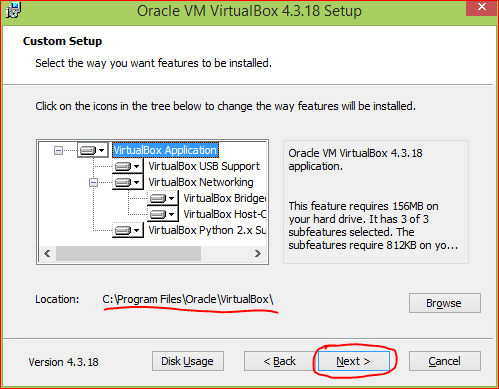Open VirtualBox USB Support drive icon
This screenshot has height=389, width=499.
[128, 166]
